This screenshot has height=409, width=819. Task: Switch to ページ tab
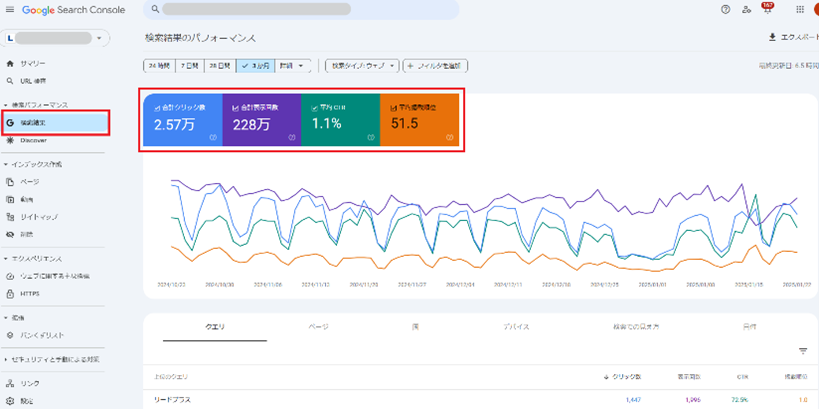pos(319,327)
